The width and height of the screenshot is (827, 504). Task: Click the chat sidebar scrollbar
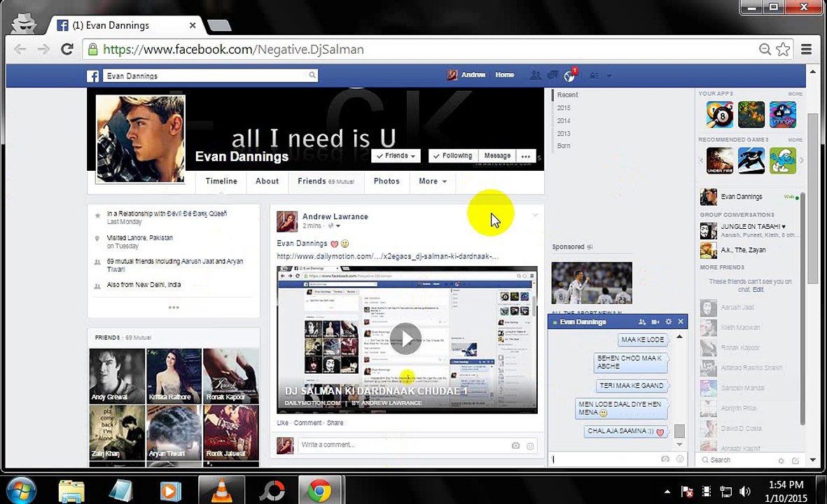(x=802, y=309)
